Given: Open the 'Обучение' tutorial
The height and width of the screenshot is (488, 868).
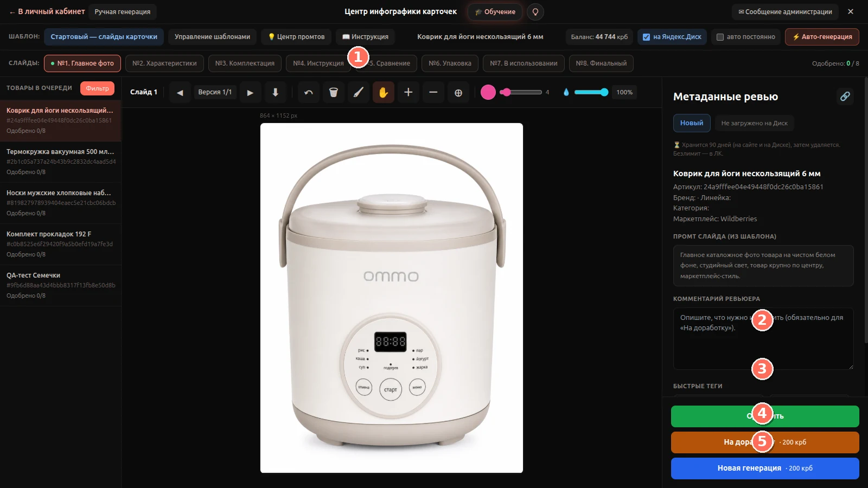Looking at the screenshot, I should [495, 12].
